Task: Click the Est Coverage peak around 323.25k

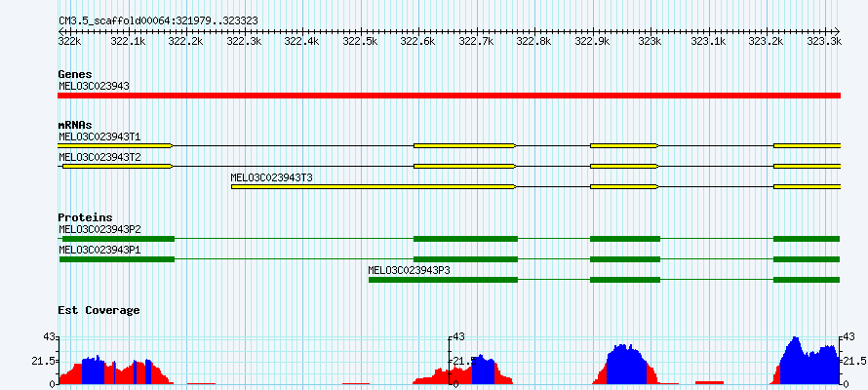Action: tap(806, 361)
